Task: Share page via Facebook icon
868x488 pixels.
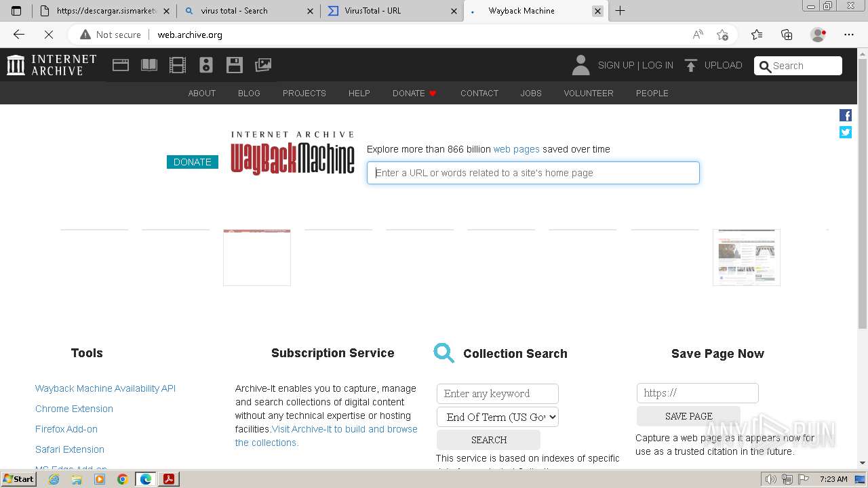Action: coord(846,115)
